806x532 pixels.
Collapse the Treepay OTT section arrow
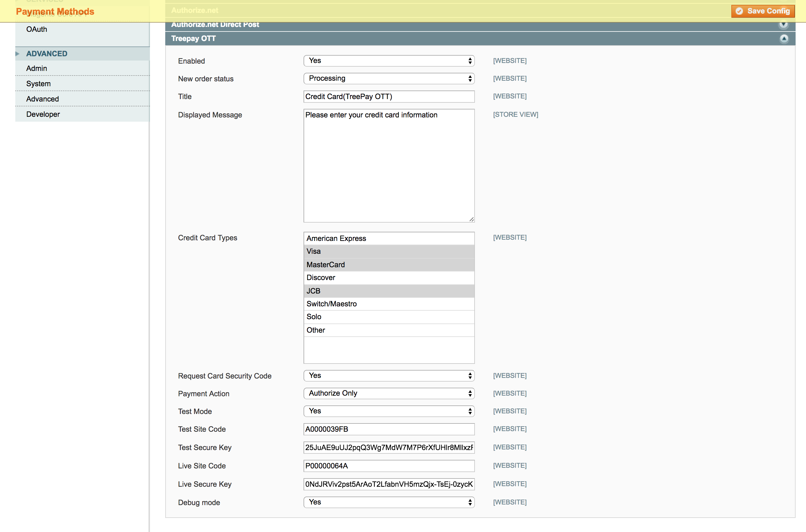click(784, 39)
